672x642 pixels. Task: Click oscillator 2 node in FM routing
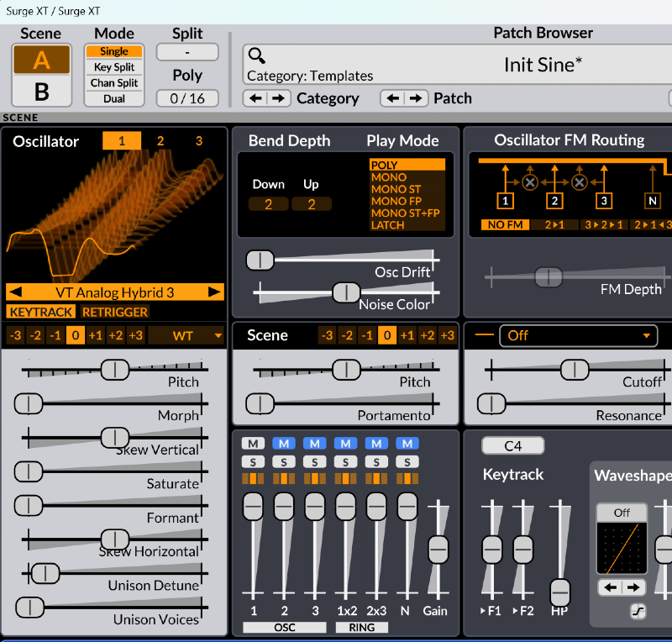point(554,201)
